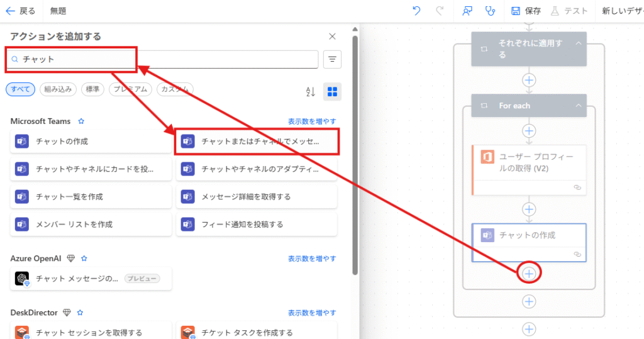Save the flow with 保存
Viewport: 644px width, 339px height.
pyautogui.click(x=526, y=11)
